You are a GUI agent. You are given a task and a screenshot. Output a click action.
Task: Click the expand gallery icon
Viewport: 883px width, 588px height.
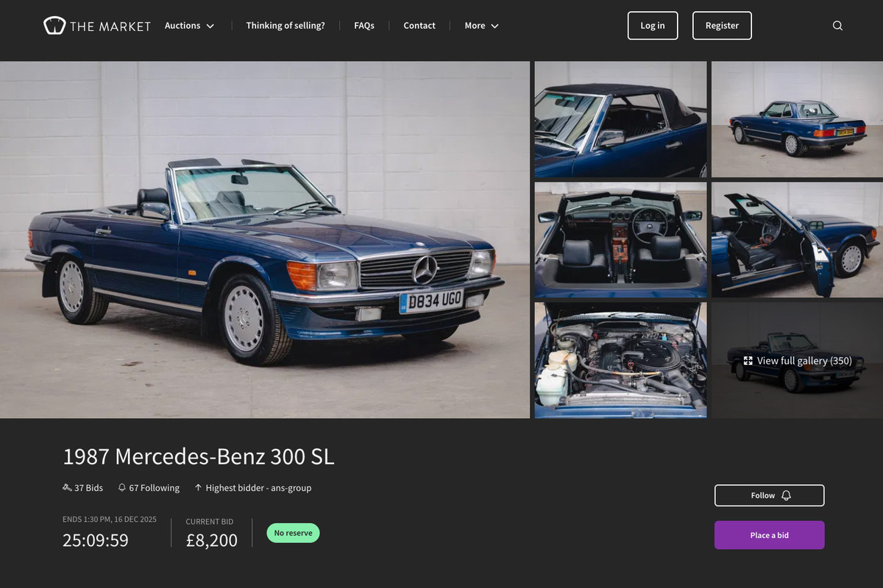tap(748, 361)
